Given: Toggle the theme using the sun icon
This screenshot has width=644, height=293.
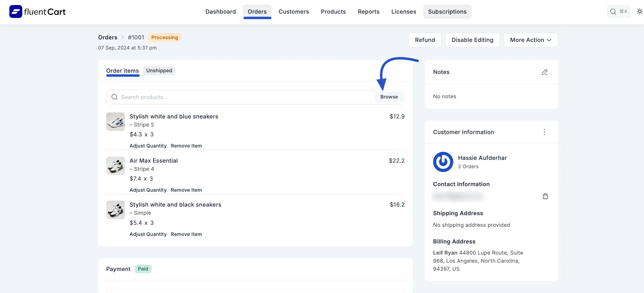Looking at the screenshot, I should coord(639,11).
